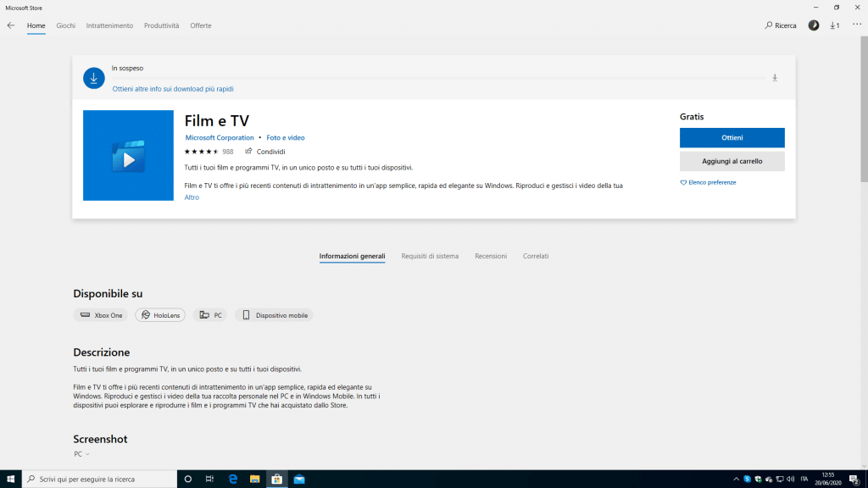Expand the PC screenshot platform dropdown
868x488 pixels.
[x=81, y=454]
